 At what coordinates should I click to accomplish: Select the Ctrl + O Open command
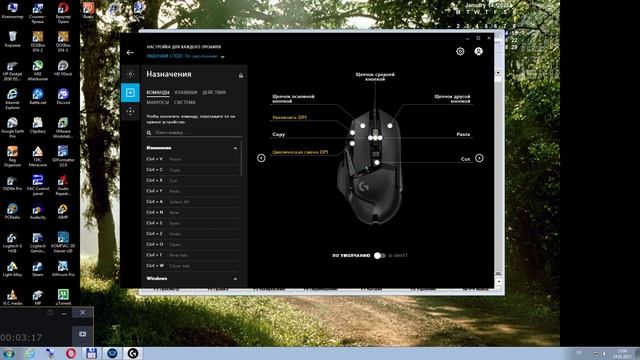coord(192,244)
